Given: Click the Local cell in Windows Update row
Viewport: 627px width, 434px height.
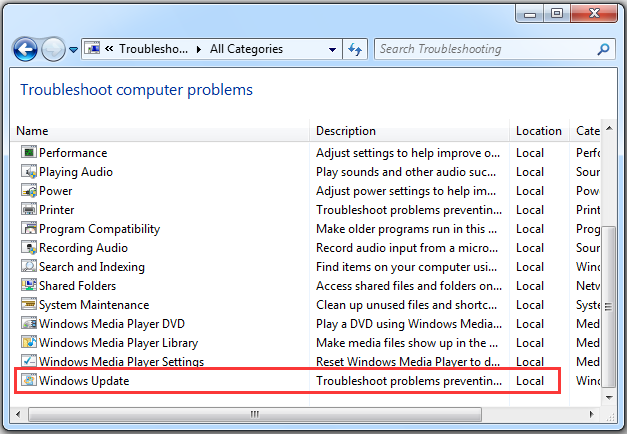Looking at the screenshot, I should [530, 380].
